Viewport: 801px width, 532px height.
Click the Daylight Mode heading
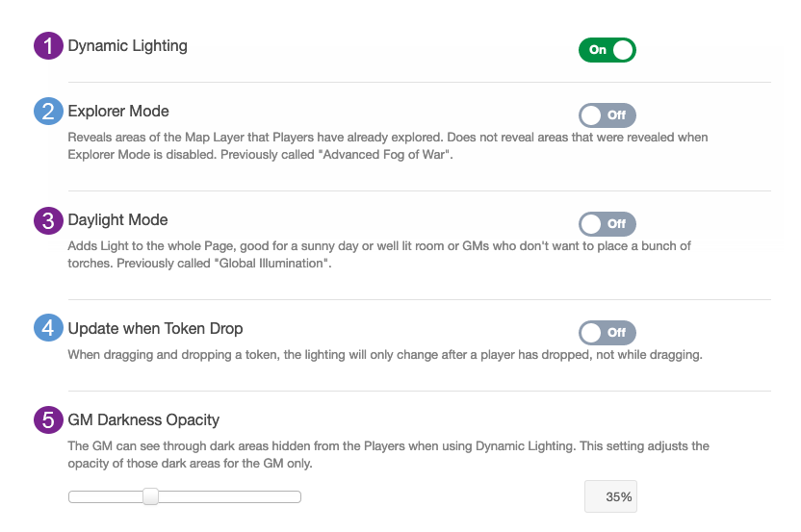pyautogui.click(x=117, y=220)
